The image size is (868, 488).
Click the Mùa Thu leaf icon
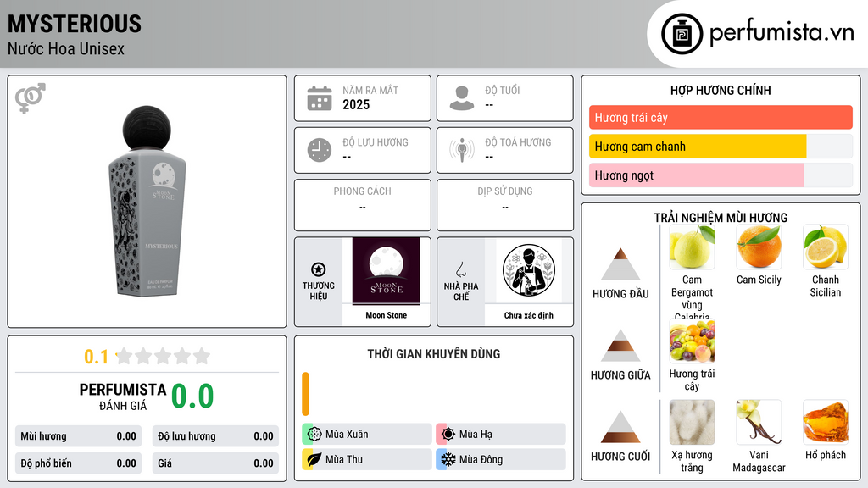(x=314, y=459)
